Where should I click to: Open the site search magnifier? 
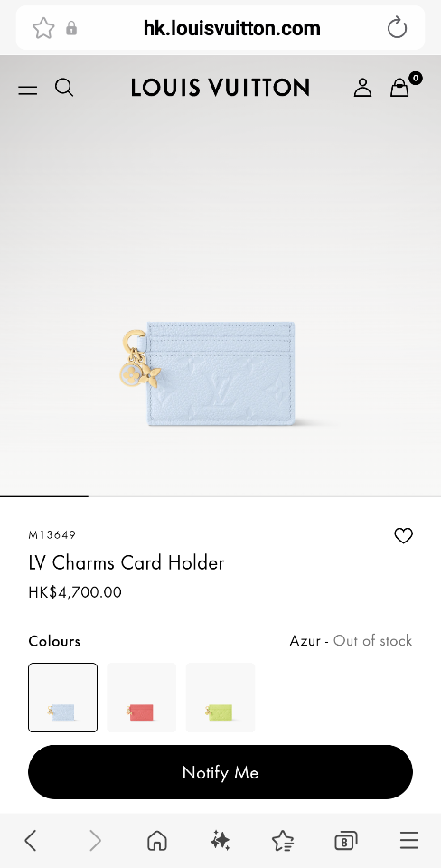click(x=64, y=88)
